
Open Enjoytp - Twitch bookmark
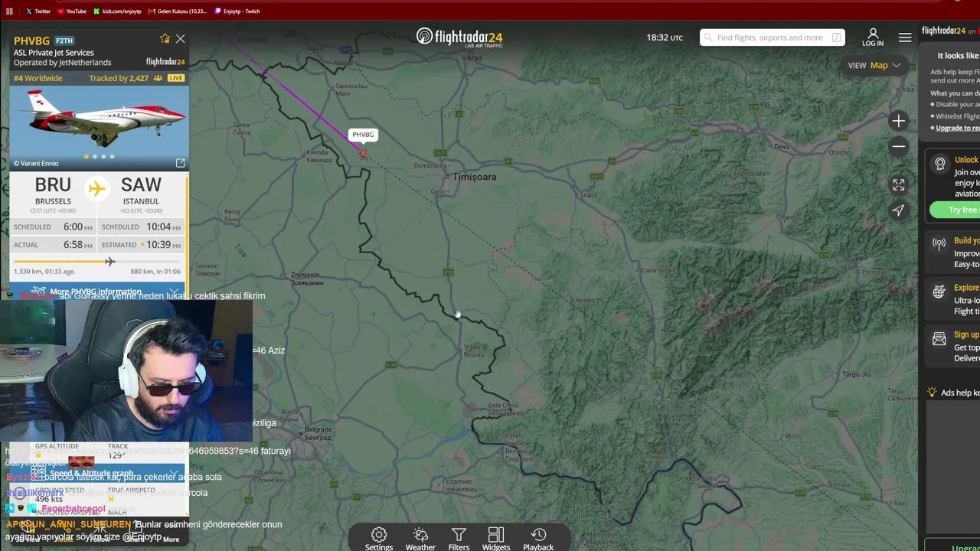click(x=238, y=11)
